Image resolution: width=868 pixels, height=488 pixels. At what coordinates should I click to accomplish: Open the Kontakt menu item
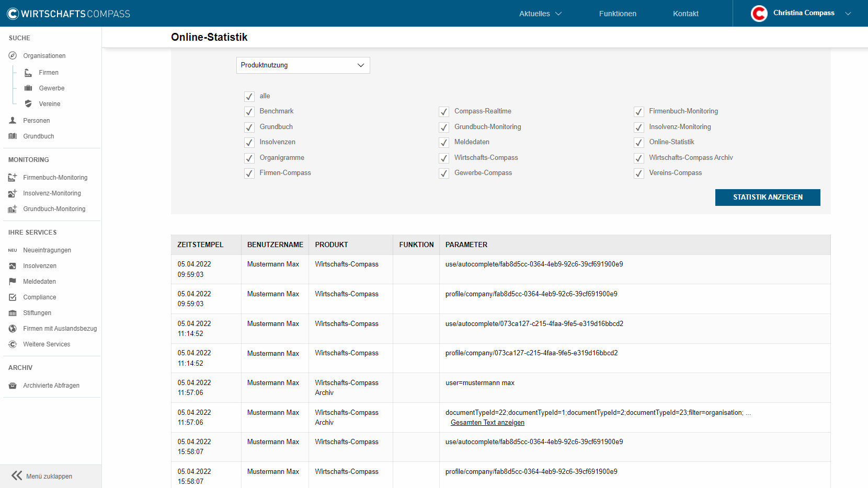pyautogui.click(x=686, y=14)
